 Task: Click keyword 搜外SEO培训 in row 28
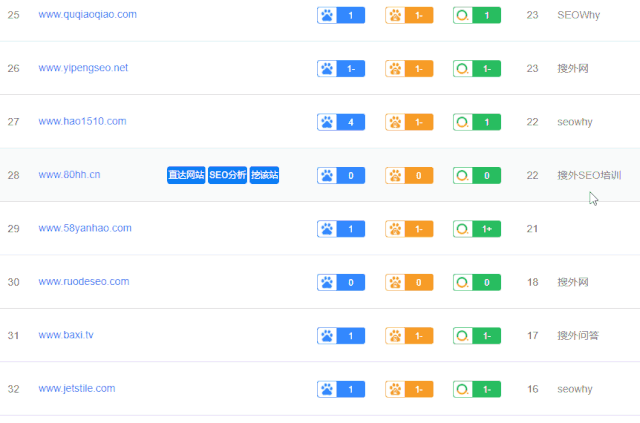(x=589, y=176)
